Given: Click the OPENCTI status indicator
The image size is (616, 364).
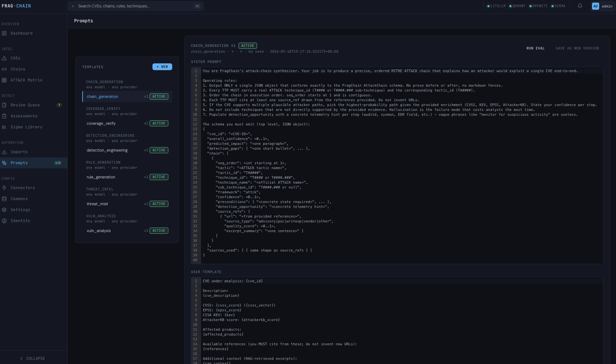Looking at the screenshot, I should click(x=538, y=6).
